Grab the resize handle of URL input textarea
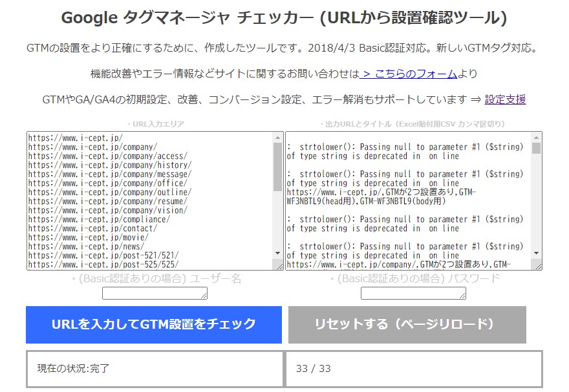569x392 pixels. pos(279,265)
